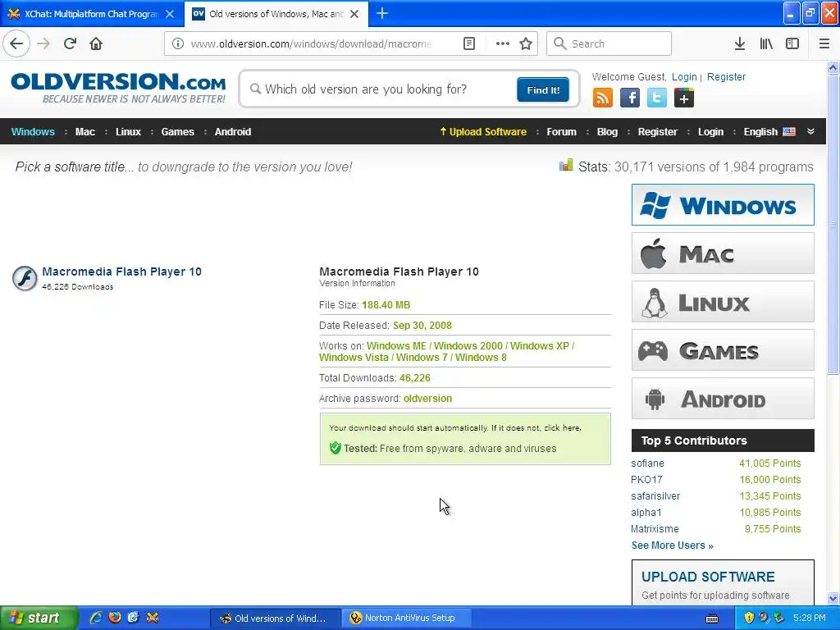Open the Downloads arrow in toolbar
The width and height of the screenshot is (840, 630).
tap(739, 43)
